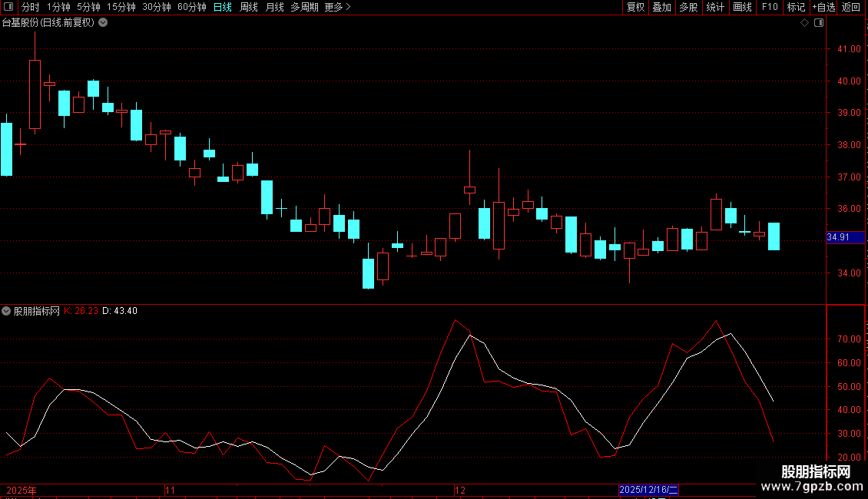Switch to 周线 weekly chart
868x499 pixels.
(249, 7)
